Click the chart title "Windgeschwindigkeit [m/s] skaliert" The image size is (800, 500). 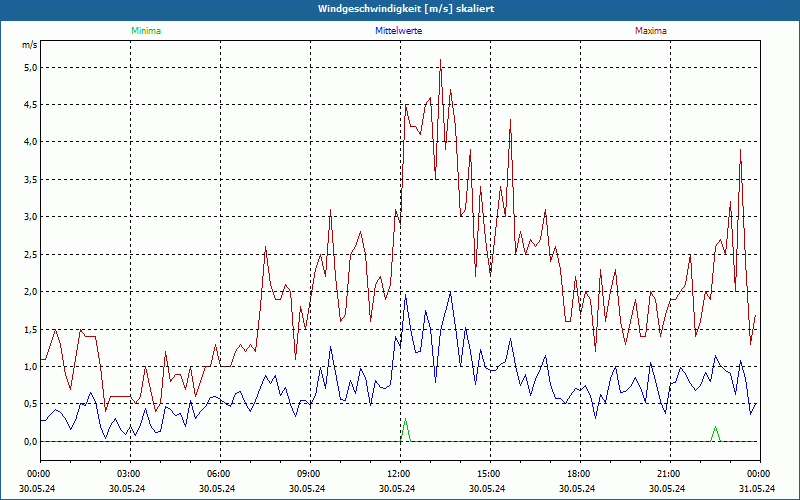(x=406, y=9)
